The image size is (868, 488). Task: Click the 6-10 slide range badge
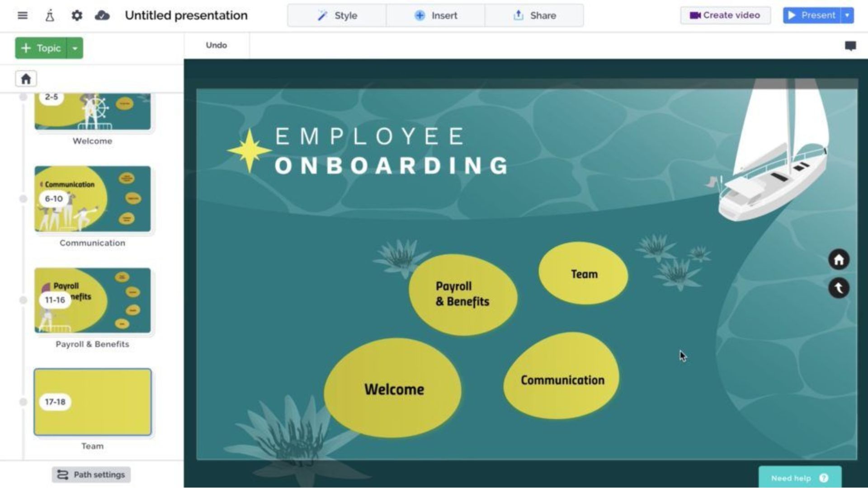54,199
